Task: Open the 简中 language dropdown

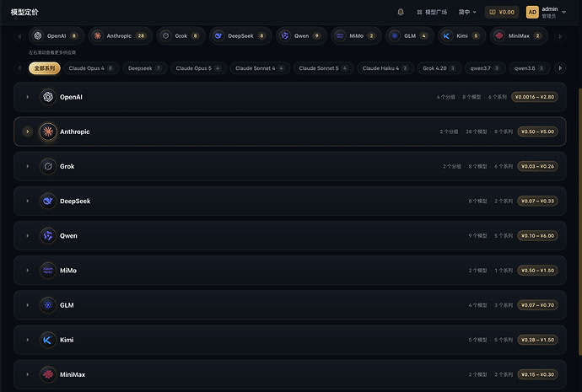Action: (x=467, y=13)
